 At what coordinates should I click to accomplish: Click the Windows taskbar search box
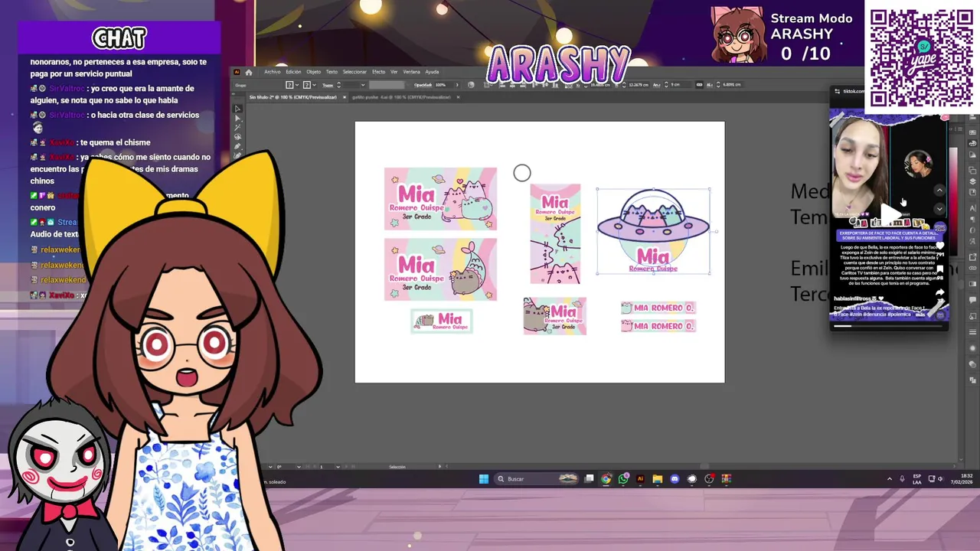click(x=537, y=479)
